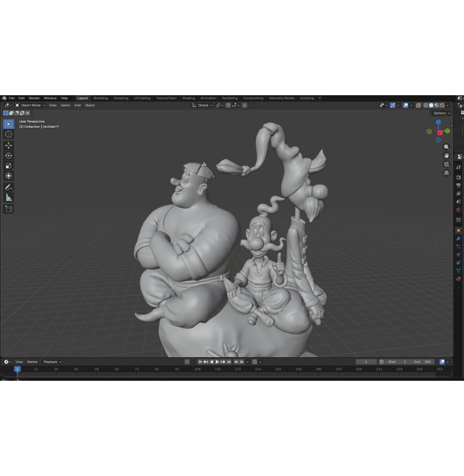
Task: Switch perspective/orthographic grid icon
Action: (447, 173)
